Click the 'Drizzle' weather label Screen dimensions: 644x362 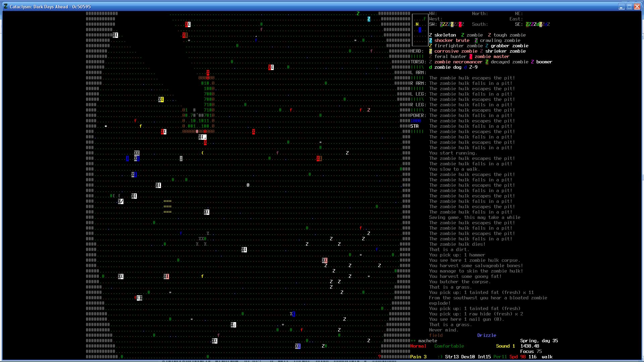pos(486,335)
